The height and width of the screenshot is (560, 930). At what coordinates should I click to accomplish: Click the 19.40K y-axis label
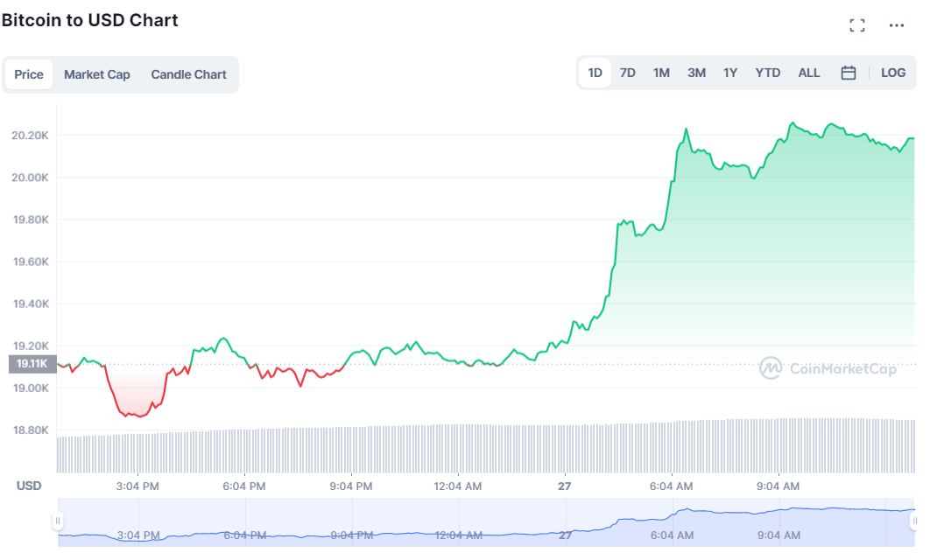[31, 304]
